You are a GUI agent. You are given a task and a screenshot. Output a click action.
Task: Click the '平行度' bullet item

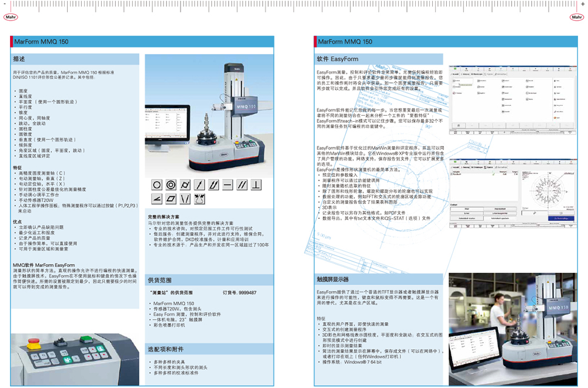point(25,107)
